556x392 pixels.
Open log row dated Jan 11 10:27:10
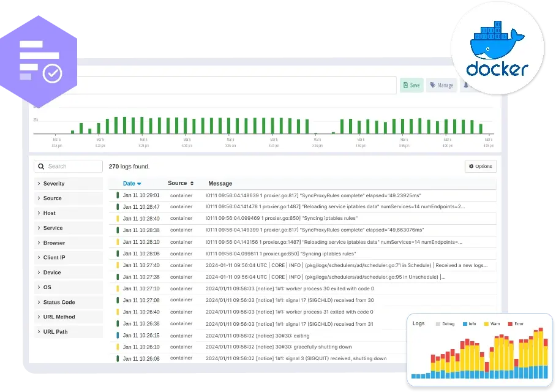click(302, 288)
